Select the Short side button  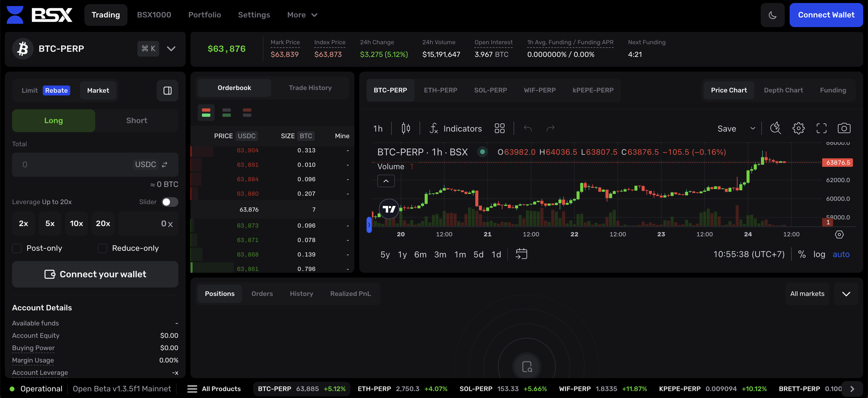coord(137,120)
